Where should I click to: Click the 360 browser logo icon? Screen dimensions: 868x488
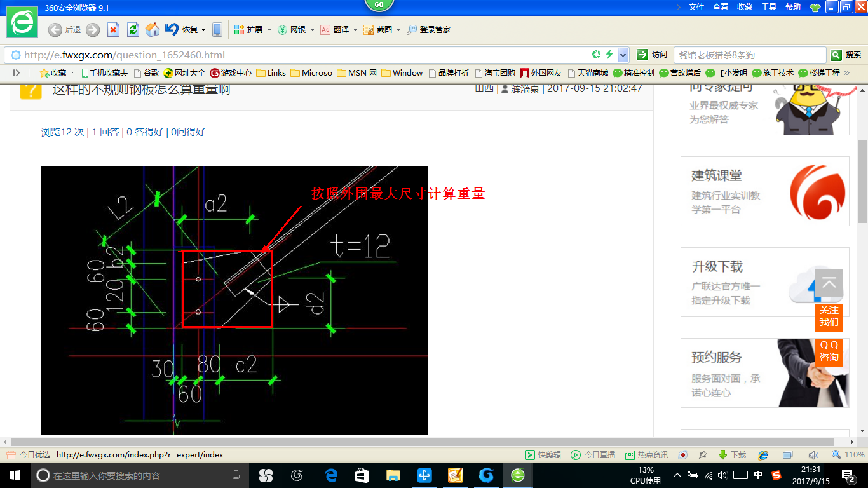(22, 22)
